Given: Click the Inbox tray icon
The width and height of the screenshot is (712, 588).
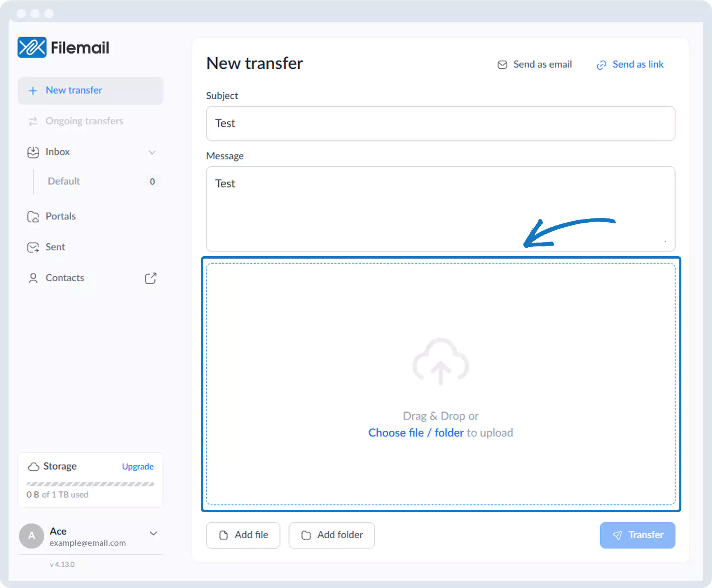Looking at the screenshot, I should coord(33,152).
